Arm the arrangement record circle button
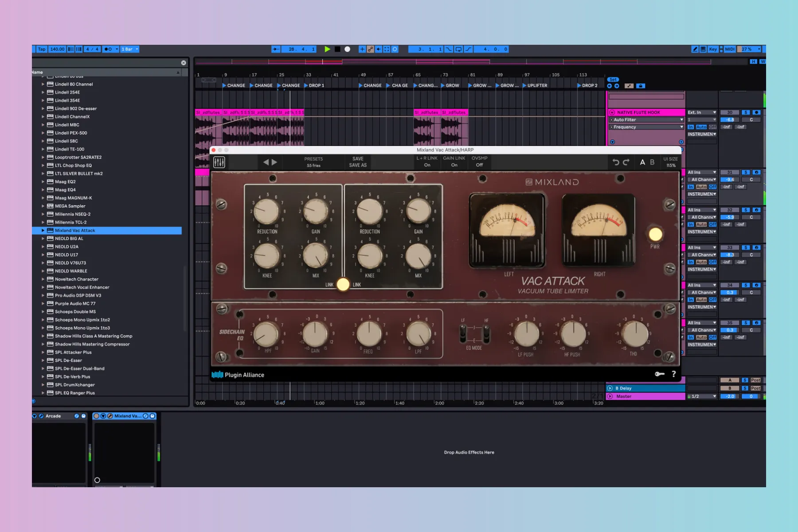798x532 pixels. [x=348, y=49]
